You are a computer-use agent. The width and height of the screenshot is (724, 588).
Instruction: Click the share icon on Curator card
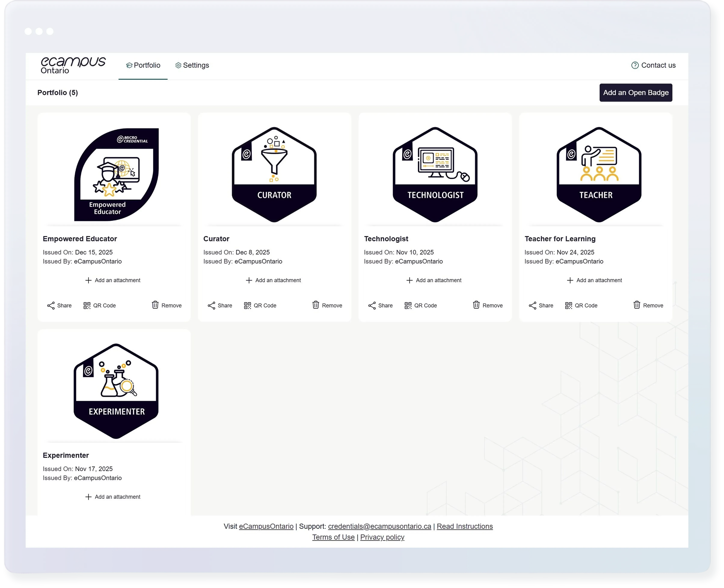(211, 306)
